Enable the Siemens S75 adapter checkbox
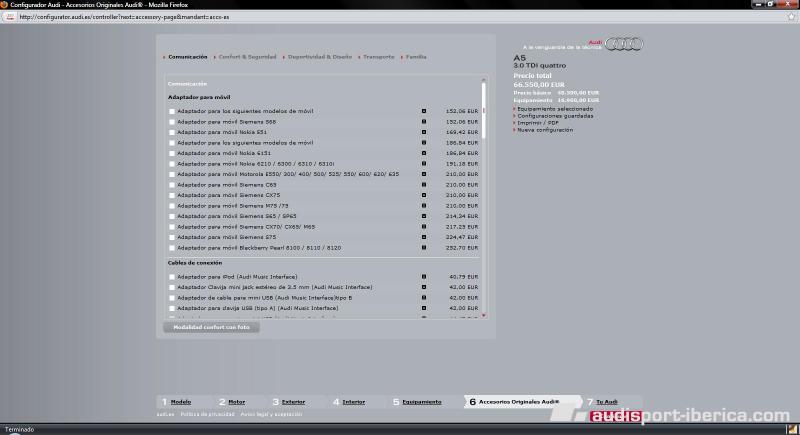Image resolution: width=800 pixels, height=435 pixels. point(172,238)
